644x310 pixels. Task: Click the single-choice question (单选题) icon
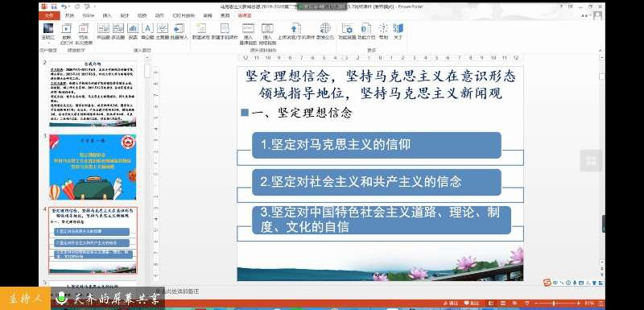(103, 31)
